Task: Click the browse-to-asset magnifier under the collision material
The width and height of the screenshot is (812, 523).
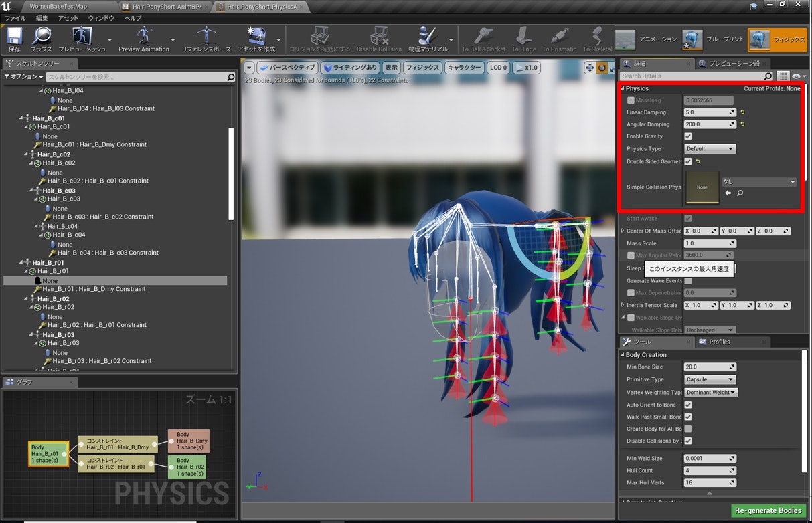Action: point(740,193)
